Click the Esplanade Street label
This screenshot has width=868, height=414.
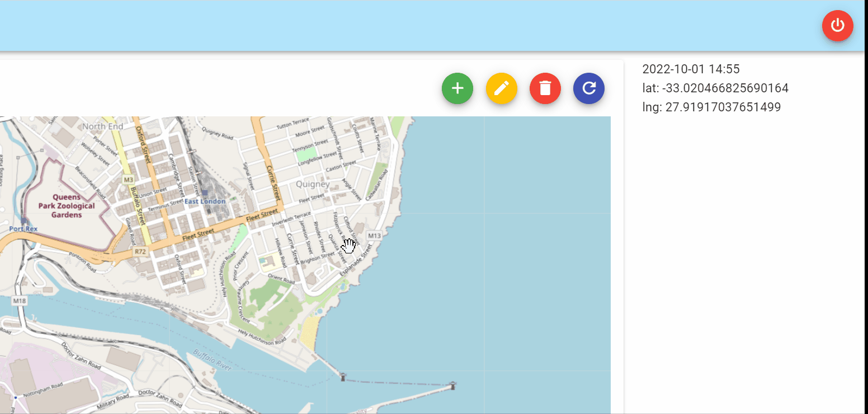tap(356, 261)
